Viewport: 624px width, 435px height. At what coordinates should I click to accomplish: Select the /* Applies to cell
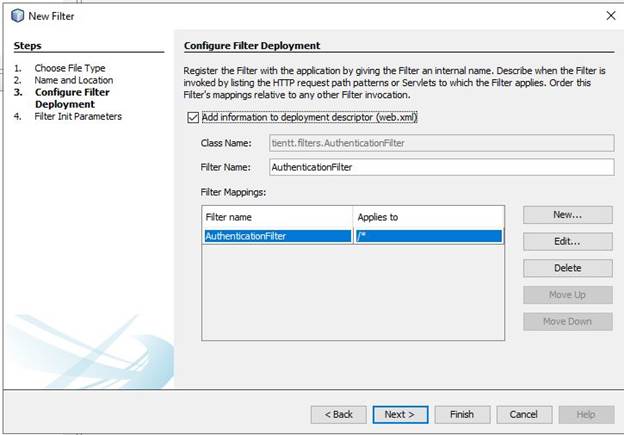coord(429,236)
